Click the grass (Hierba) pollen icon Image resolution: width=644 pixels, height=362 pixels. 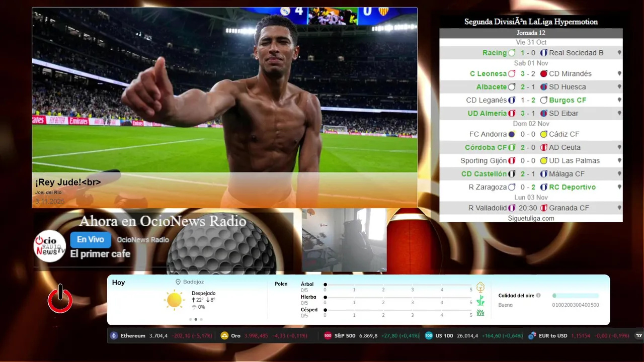(x=480, y=300)
